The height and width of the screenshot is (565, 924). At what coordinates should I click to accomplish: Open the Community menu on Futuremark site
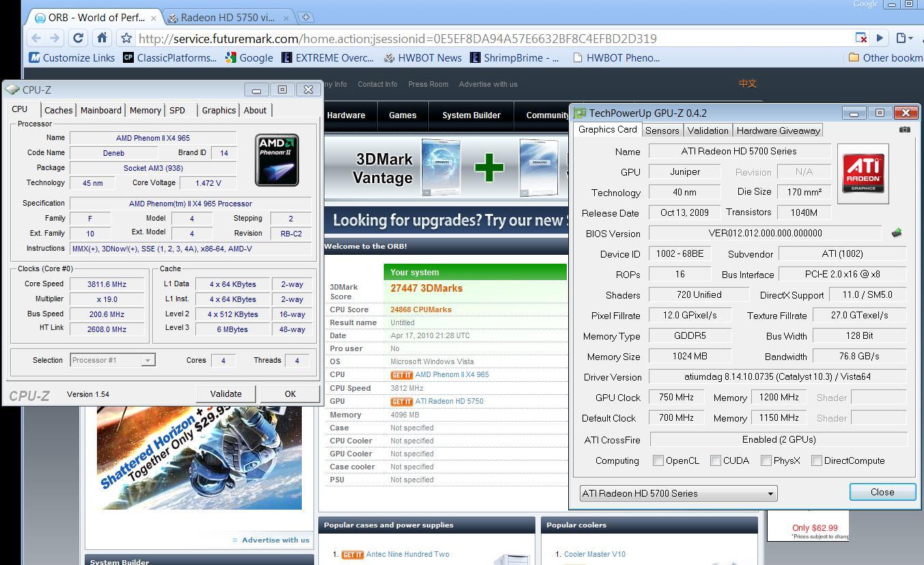click(547, 115)
